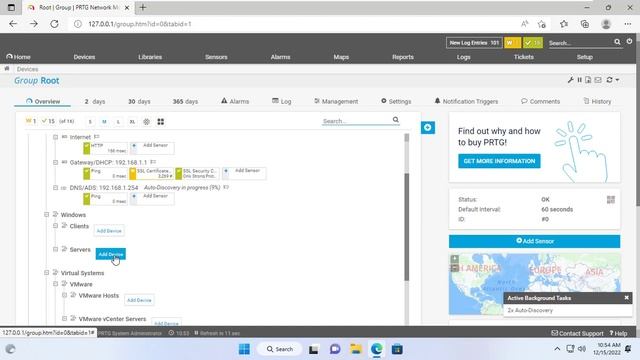The height and width of the screenshot is (360, 640).
Task: Open File Explorer from taskbar
Action: point(356,349)
